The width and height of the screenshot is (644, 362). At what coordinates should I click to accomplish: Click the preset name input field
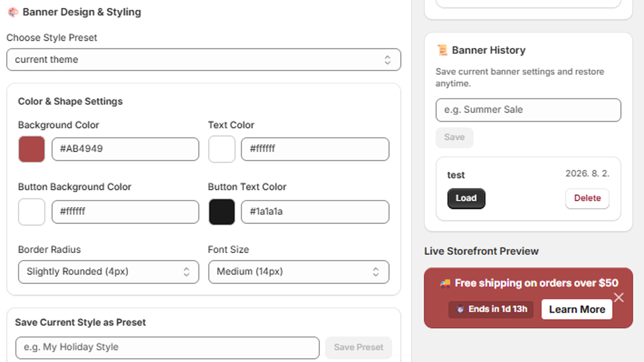[x=167, y=348]
